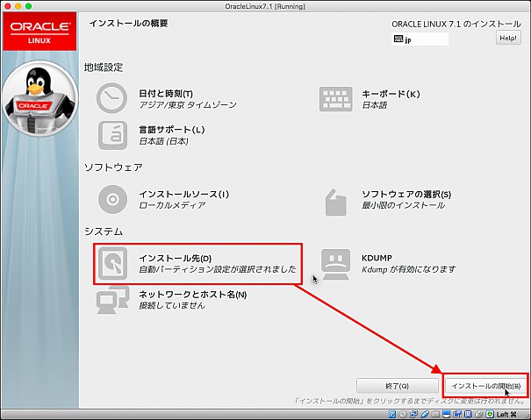The image size is (531, 420).
Task: Open the ソフトウェアの選択 package icon
Action: point(335,203)
